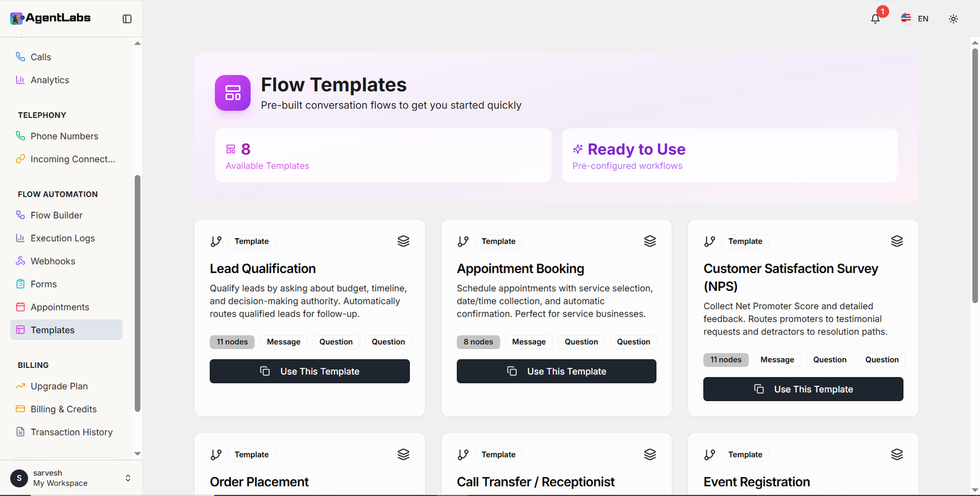Open the Flow Builder page
Image resolution: width=980 pixels, height=496 pixels.
click(x=66, y=215)
